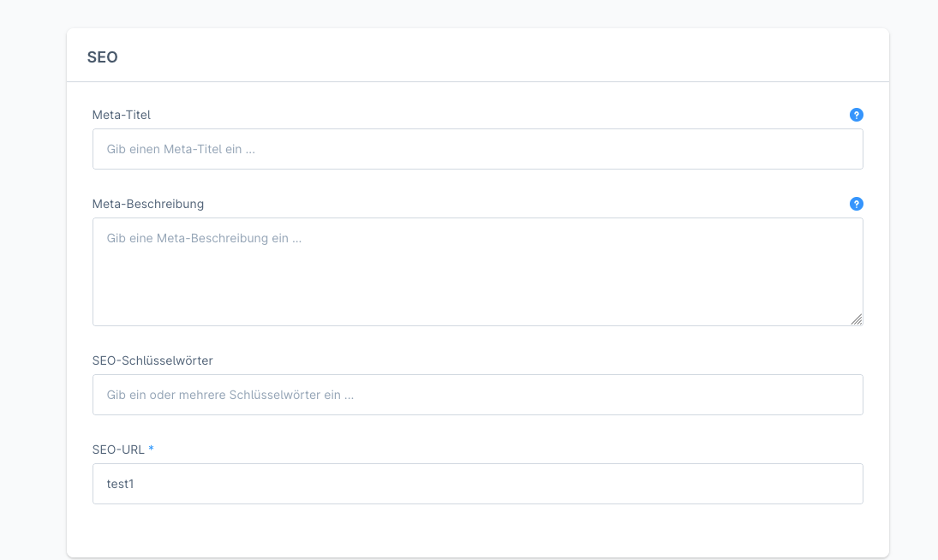Click the question mark icon near Meta-Beschreibung

coord(856,204)
